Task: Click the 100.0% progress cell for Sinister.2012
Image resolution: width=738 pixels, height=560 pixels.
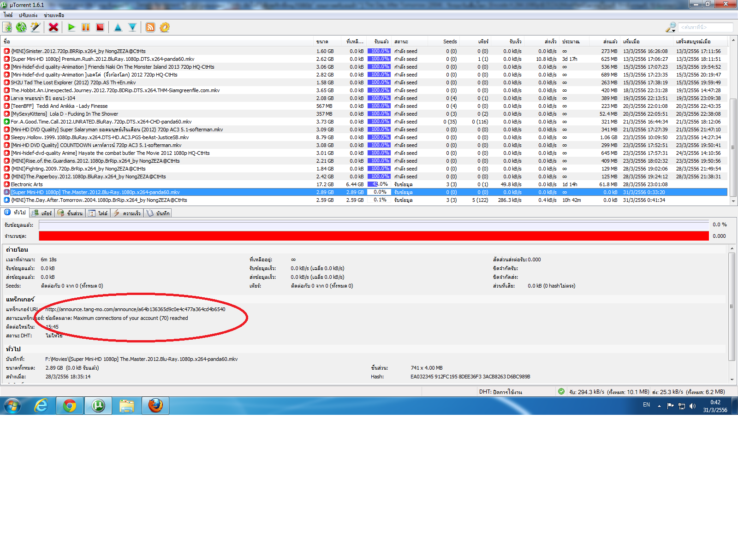Action: click(379, 51)
